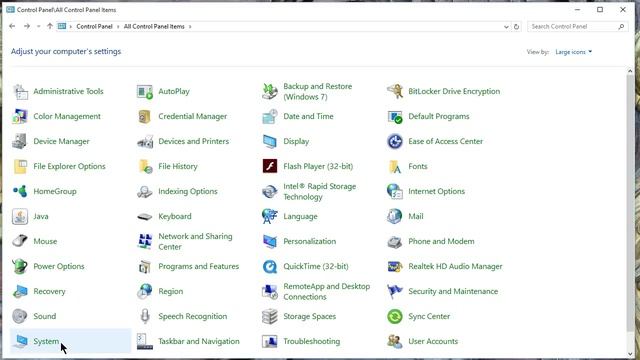Image resolution: width=640 pixels, height=360 pixels.
Task: Open the View by Large icons dropdown
Action: tap(573, 52)
